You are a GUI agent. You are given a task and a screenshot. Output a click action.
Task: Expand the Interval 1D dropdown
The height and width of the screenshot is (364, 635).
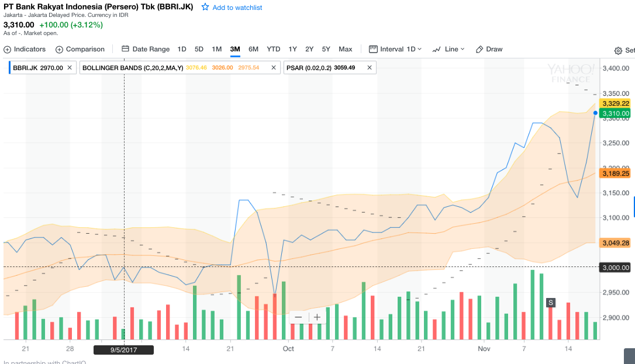(x=395, y=49)
